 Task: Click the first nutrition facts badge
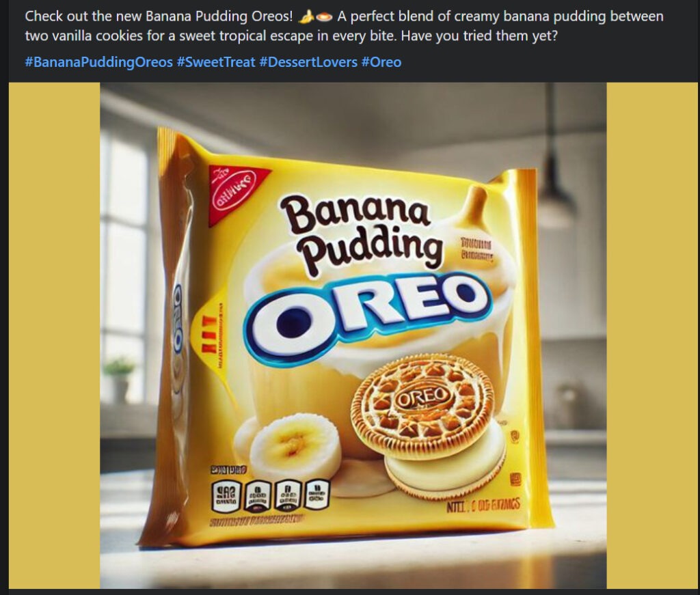point(226,497)
